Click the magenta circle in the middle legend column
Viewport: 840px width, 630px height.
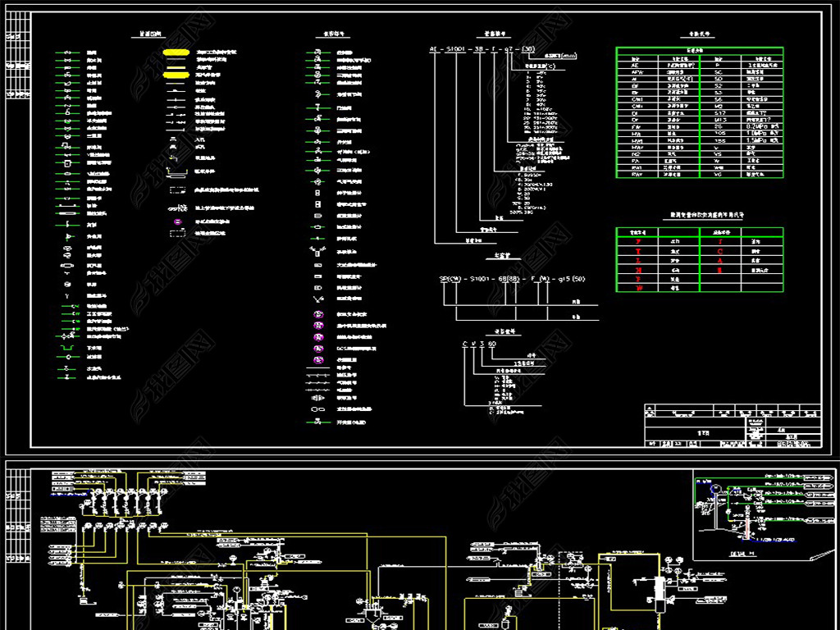pos(176,221)
